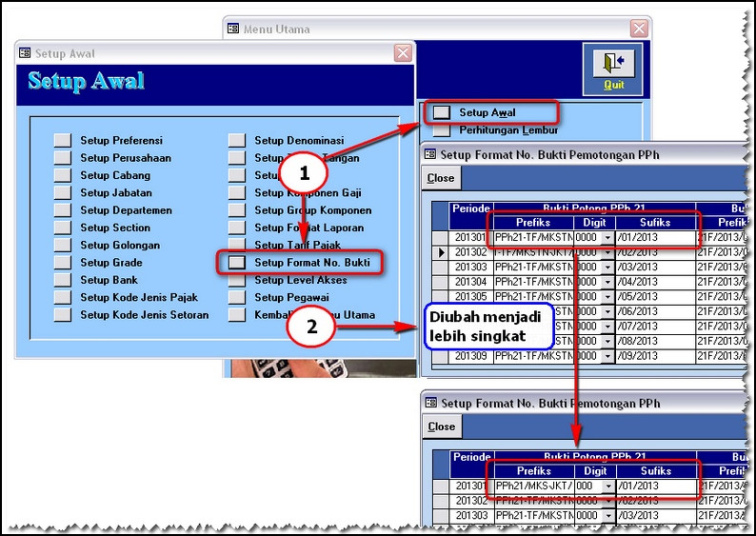
Task: Click the Setup Denominasi square button
Action: [237, 141]
